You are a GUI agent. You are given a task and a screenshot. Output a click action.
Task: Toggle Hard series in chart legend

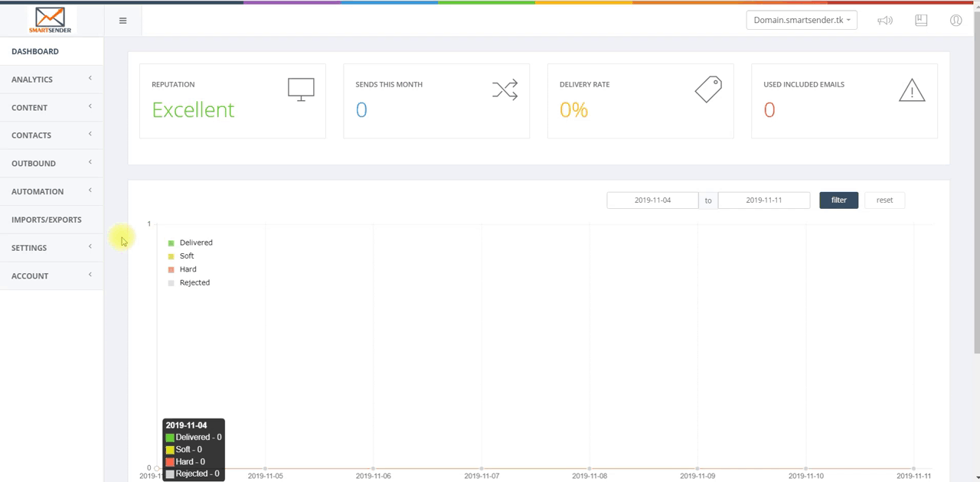188,269
